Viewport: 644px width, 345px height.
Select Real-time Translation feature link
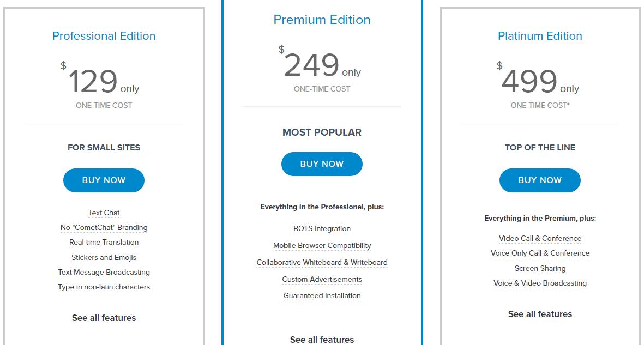(x=104, y=243)
